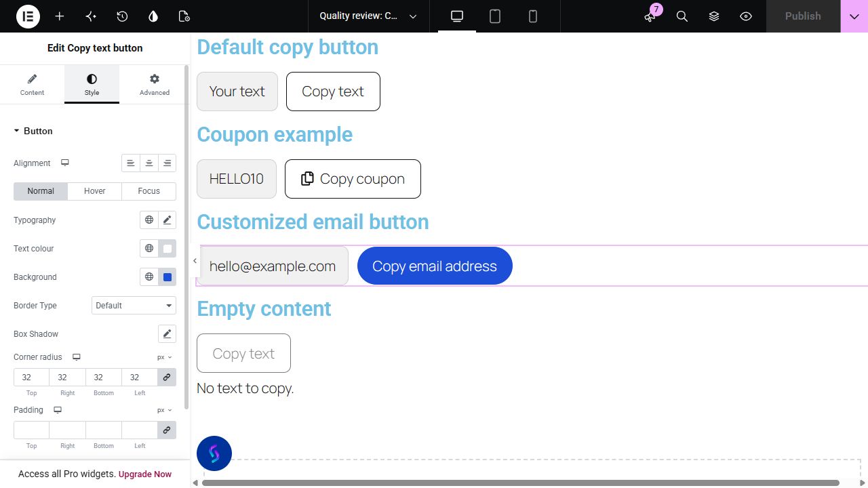The width and height of the screenshot is (868, 488).
Task: Select the Hover state
Action: 95,191
